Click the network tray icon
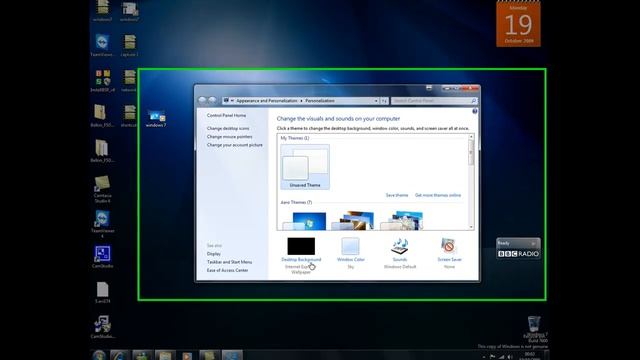Screen dimensions: 640x360 click(x=501, y=357)
